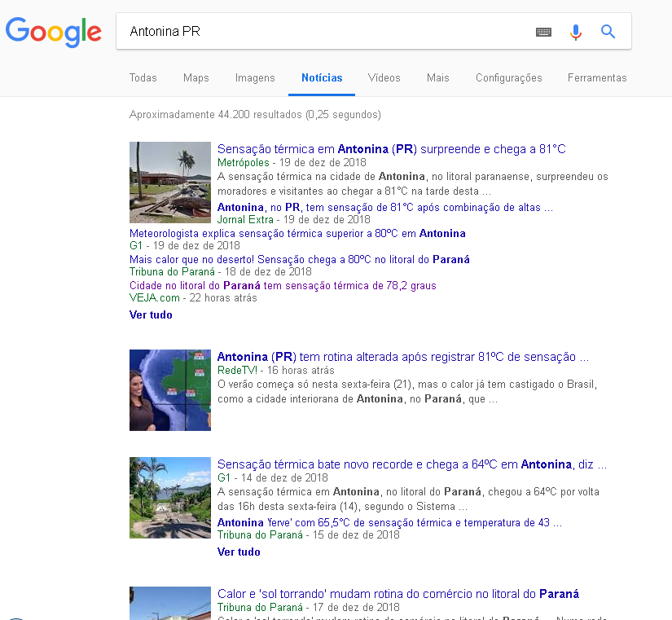Click the Ver tudo link below Tribuna do Paraná
Screen dimensions: 672x620
click(x=239, y=552)
